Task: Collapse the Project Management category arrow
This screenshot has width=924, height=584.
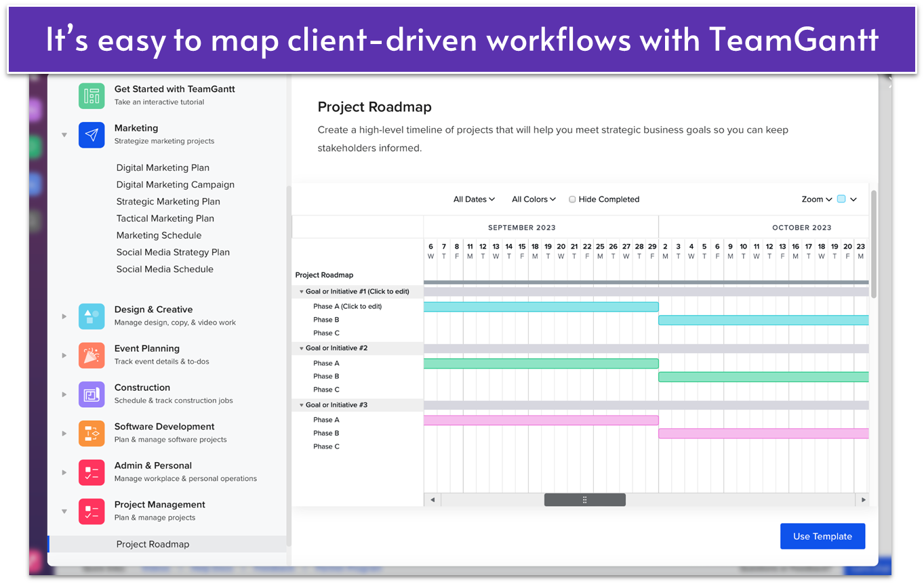Action: [64, 512]
